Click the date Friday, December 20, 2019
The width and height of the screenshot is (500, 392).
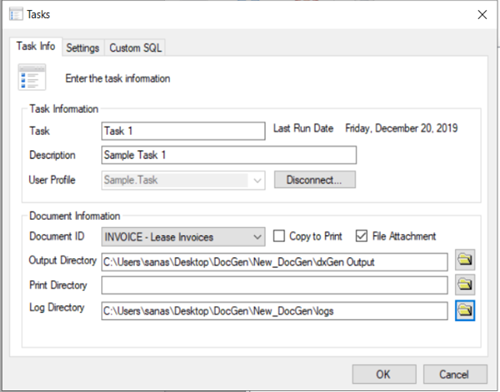pyautogui.click(x=401, y=128)
